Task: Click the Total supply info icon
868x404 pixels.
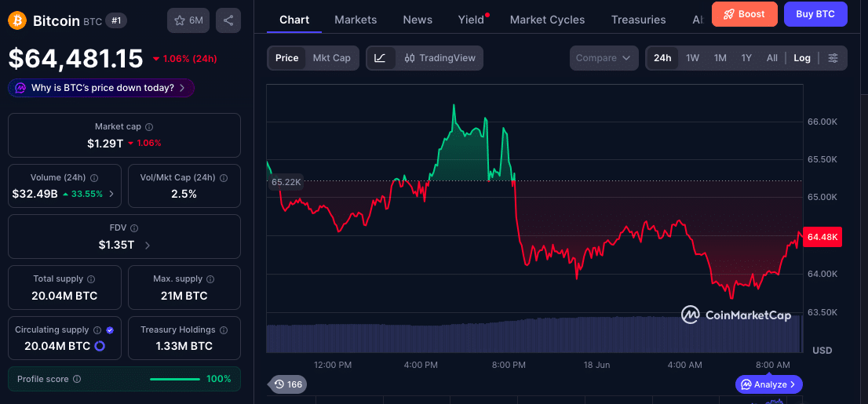Action: click(x=91, y=279)
